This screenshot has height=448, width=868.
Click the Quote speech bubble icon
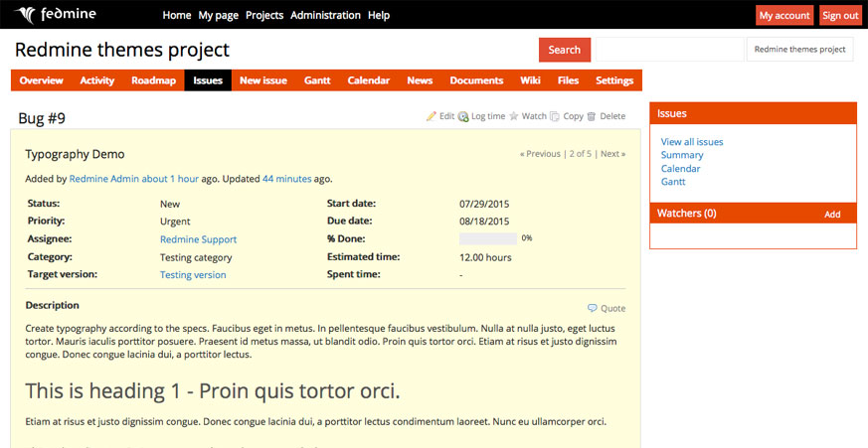tap(593, 308)
